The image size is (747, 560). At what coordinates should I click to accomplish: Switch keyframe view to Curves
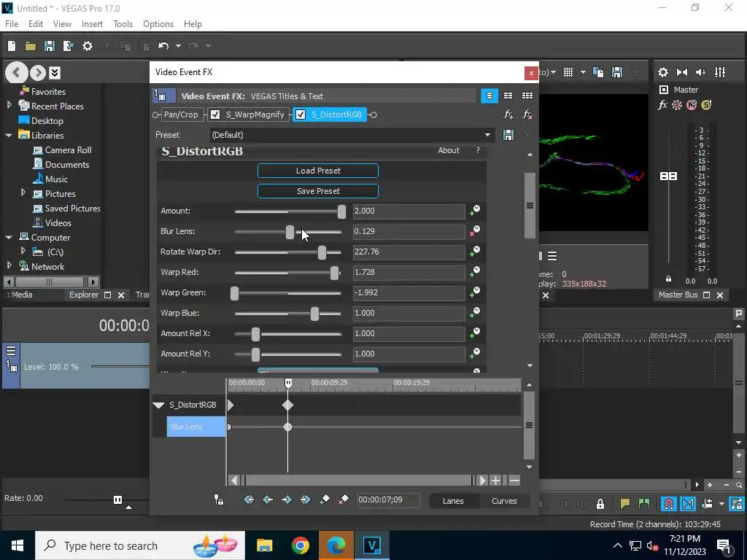point(504,501)
